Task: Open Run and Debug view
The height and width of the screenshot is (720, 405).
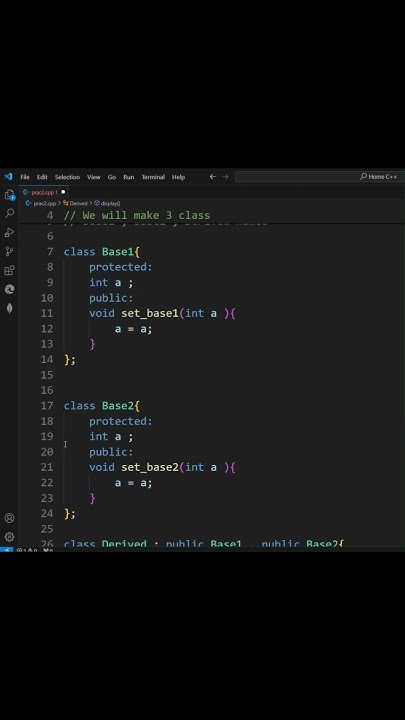Action: (x=9, y=232)
